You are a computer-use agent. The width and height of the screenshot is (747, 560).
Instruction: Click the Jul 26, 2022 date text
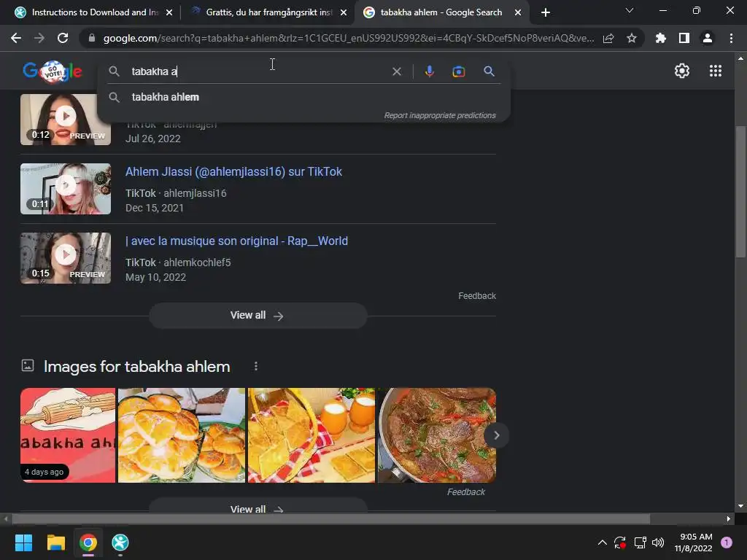tap(153, 139)
